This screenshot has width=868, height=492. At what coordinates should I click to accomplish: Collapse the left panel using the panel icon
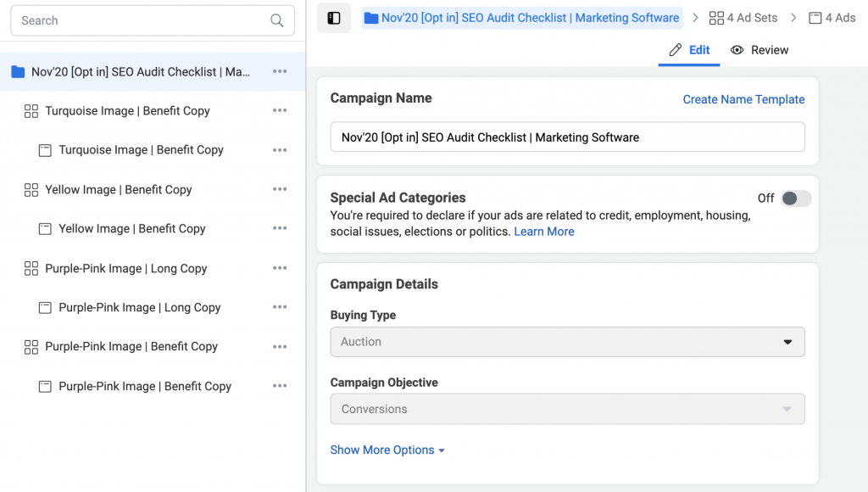(x=333, y=18)
